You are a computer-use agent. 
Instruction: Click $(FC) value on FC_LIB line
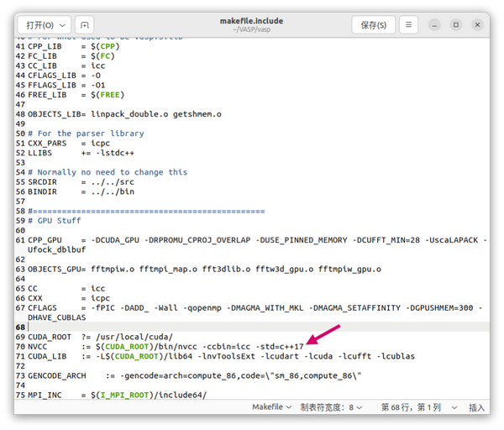coord(102,56)
